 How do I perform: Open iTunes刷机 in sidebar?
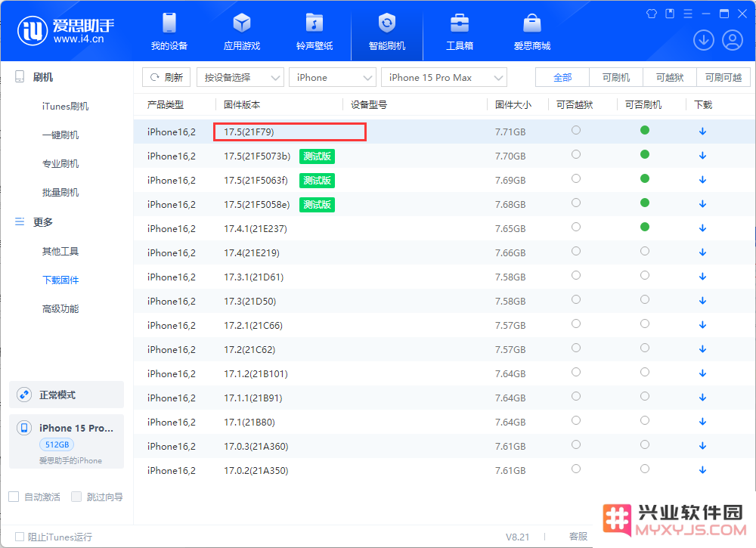(x=65, y=106)
